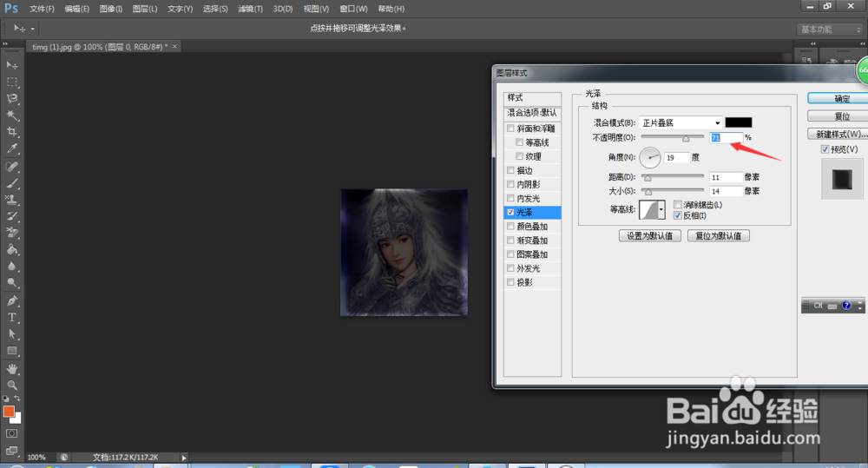This screenshot has width=868, height=468.
Task: Toggle Quick Mask mode icon
Action: click(11, 433)
